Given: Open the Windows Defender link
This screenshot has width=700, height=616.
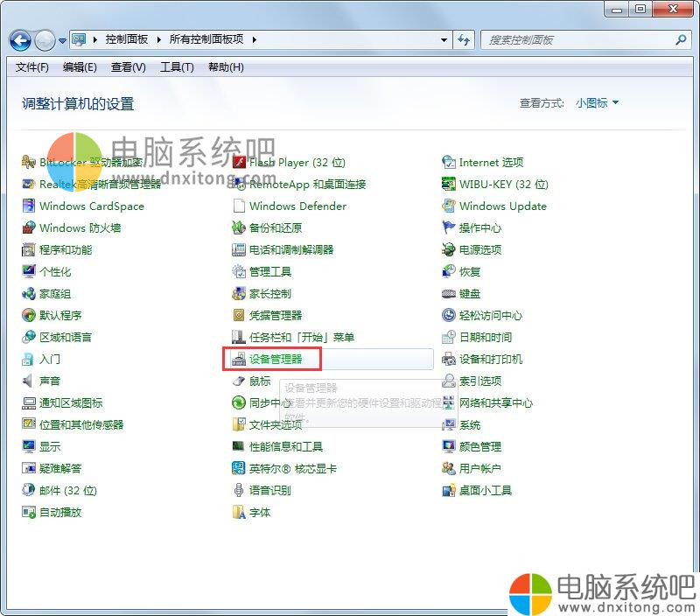Looking at the screenshot, I should (297, 206).
